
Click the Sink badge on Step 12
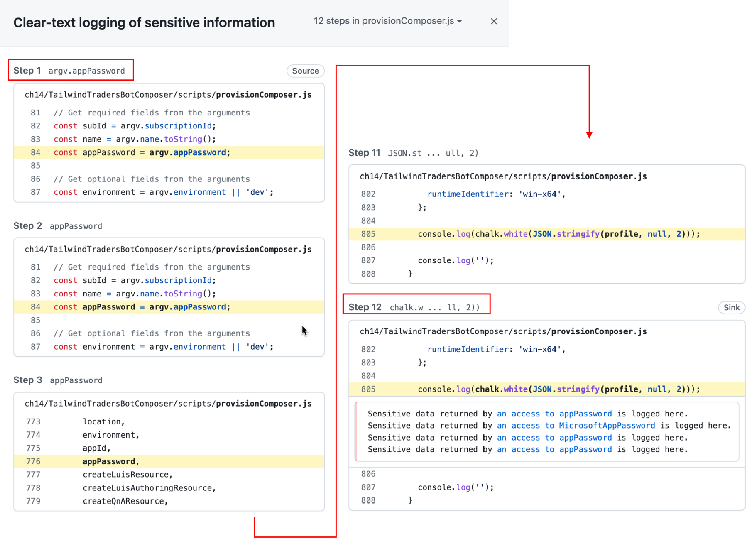click(x=731, y=308)
